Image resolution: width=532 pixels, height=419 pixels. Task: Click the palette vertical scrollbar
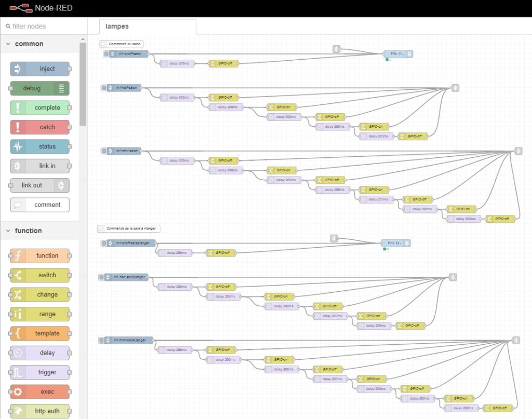click(x=83, y=83)
